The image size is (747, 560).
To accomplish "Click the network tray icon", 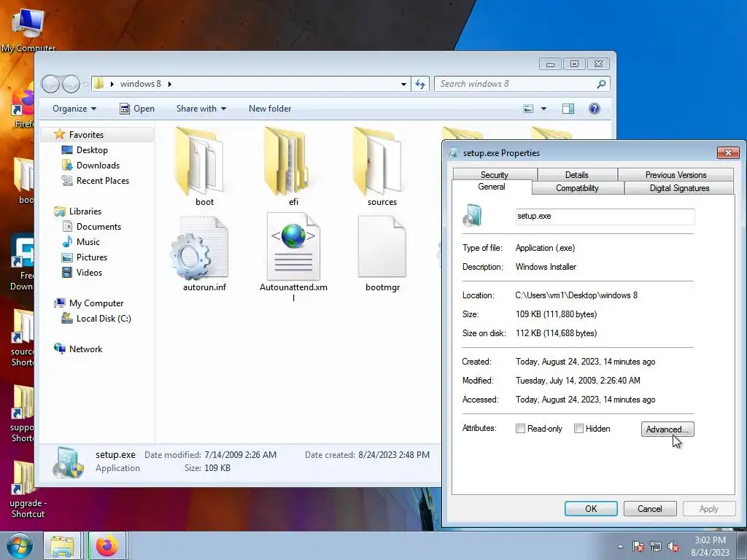I will [656, 547].
